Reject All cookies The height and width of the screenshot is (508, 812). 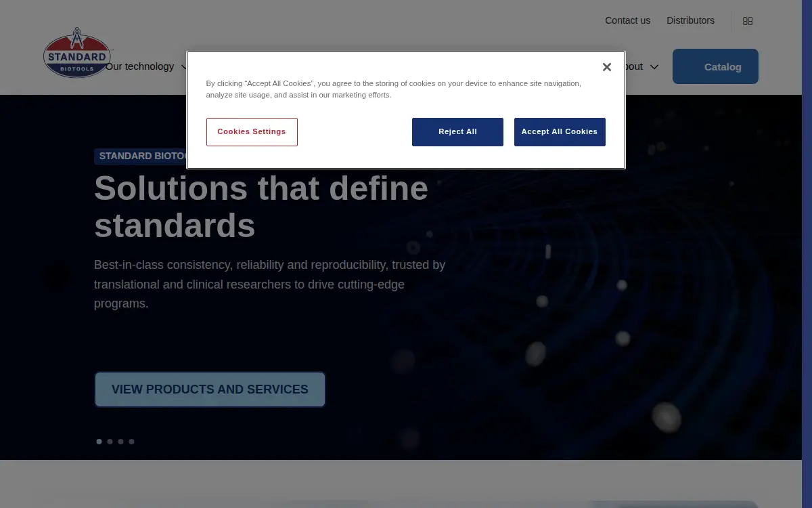point(457,132)
